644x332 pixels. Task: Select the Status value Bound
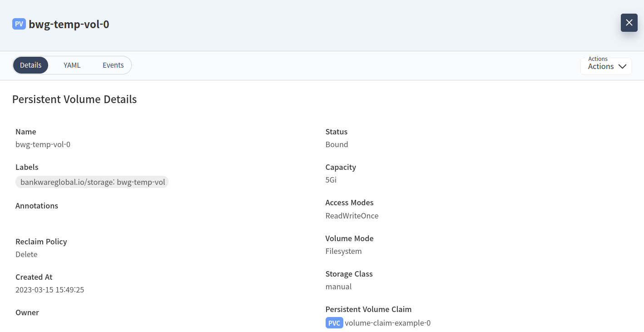click(337, 144)
